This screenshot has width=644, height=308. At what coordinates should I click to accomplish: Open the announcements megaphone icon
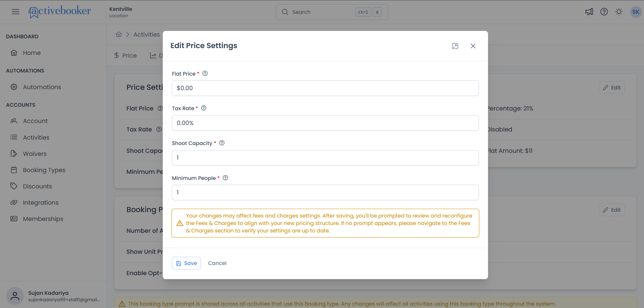pos(589,12)
